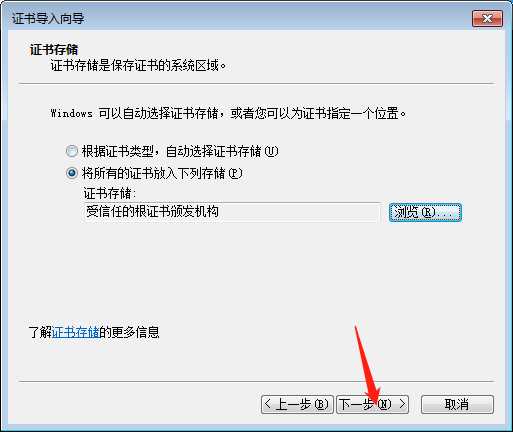513x432 pixels.
Task: Click the right chevron on 下一步 button
Action: click(402, 404)
